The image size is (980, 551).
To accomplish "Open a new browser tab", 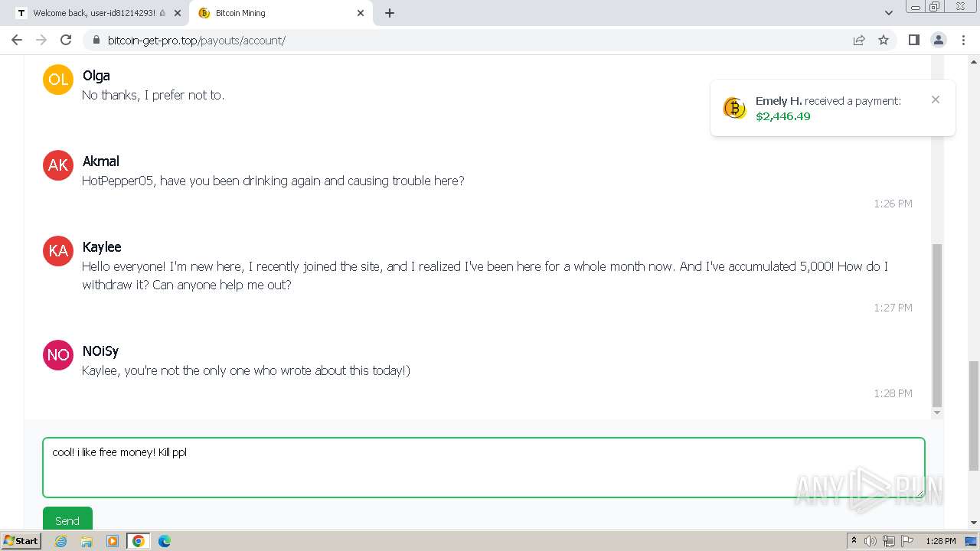I will [390, 13].
